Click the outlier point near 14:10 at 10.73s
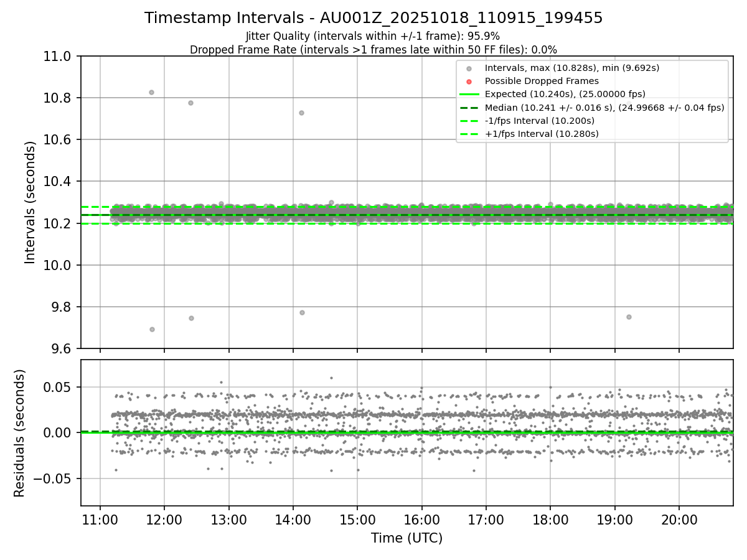 301,113
